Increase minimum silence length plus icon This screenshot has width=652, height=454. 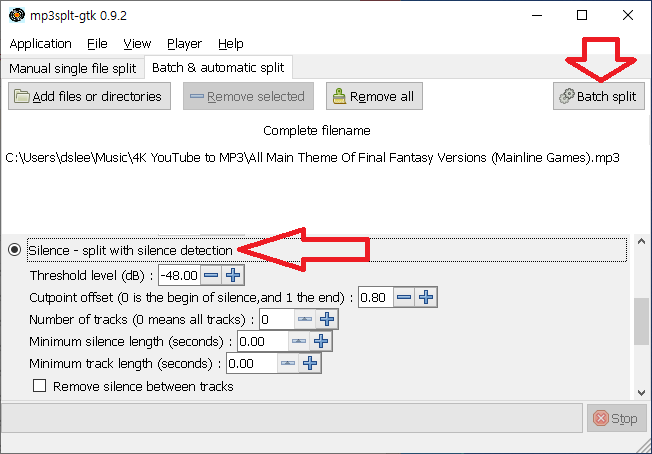[x=321, y=341]
